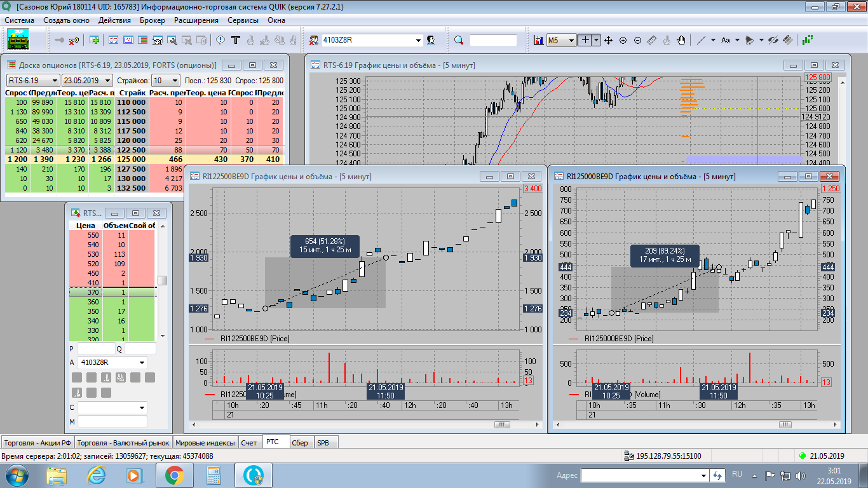
Task: Click the M input field in order book
Action: tap(112, 422)
